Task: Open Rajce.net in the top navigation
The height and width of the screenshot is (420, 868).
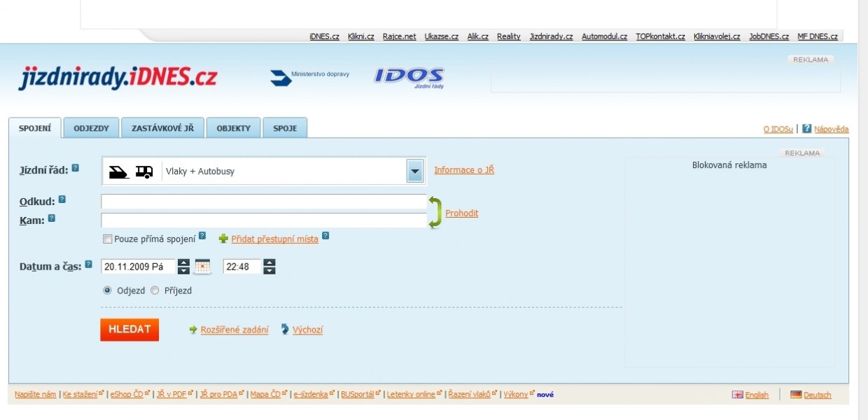Action: click(399, 36)
